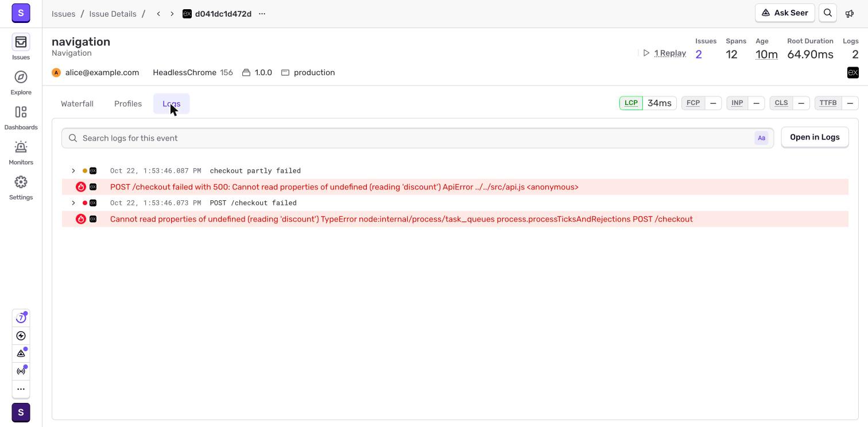868x427 pixels.
Task: Click the Age value 10m
Action: click(766, 55)
